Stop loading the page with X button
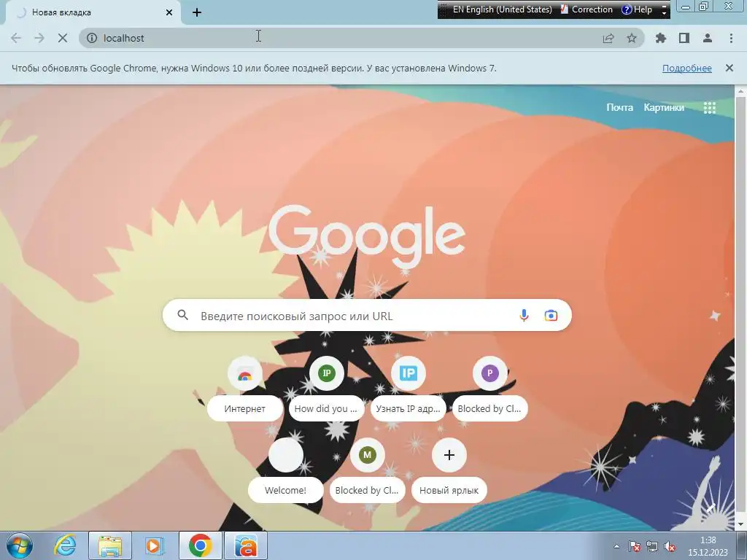This screenshot has height=560, width=747. click(63, 38)
